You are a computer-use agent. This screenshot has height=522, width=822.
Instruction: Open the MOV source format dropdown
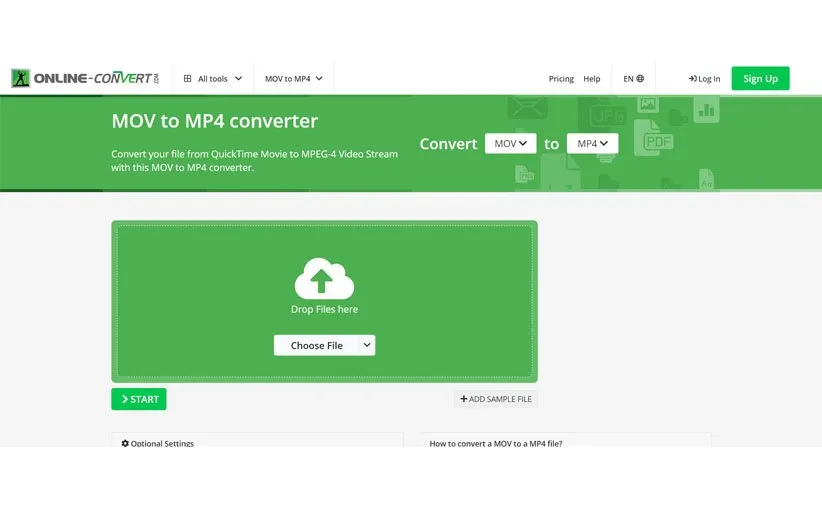click(510, 144)
